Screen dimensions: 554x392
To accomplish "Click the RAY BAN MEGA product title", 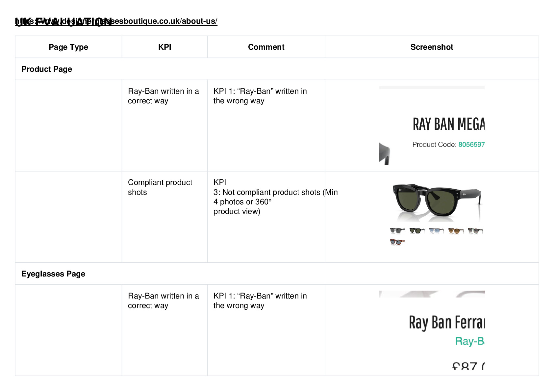I will (449, 124).
